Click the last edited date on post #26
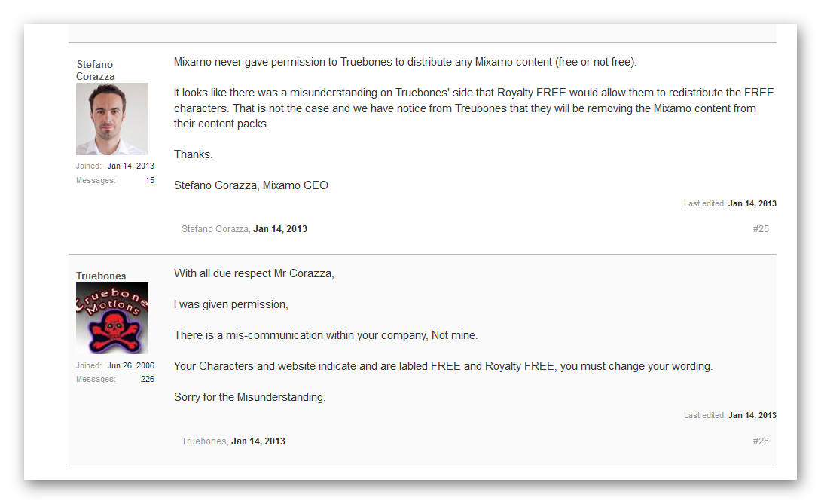Viewport: 821px width, 504px height. [x=752, y=416]
